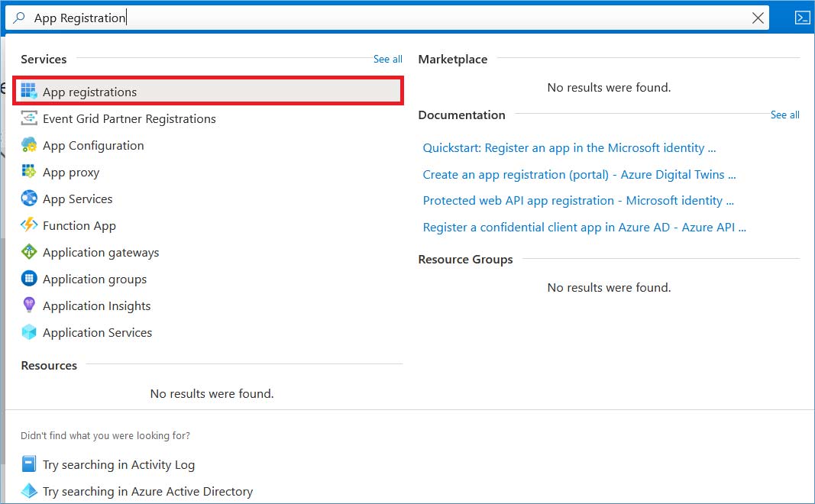Open Register a confidential client app doc

pos(584,228)
